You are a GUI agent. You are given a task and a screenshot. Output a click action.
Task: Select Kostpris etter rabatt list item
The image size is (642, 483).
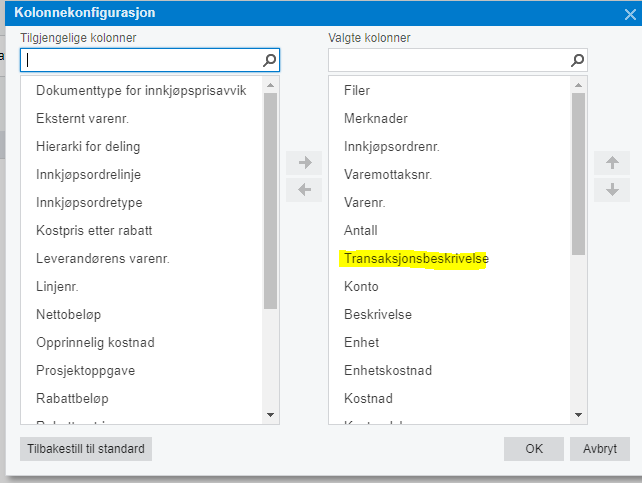pos(94,230)
